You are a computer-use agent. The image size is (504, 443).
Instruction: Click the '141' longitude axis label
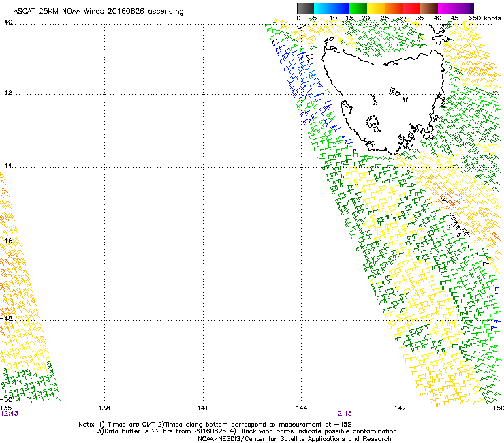(x=202, y=408)
